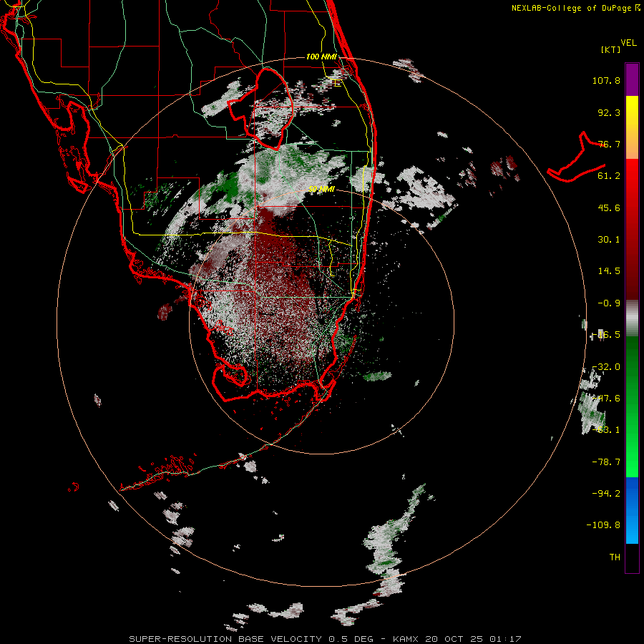Screen dimensions: 644x644
Task: Click the VEL label above the color scale
Action: (x=628, y=43)
